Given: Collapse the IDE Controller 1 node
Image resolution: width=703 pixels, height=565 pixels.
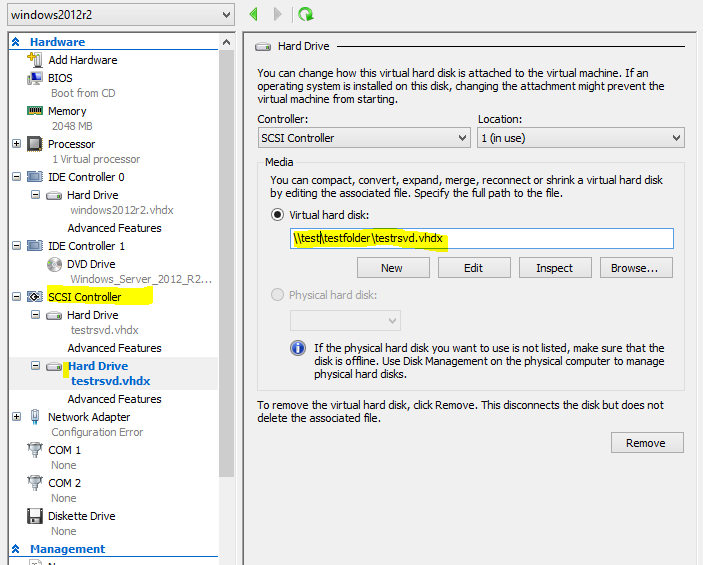Looking at the screenshot, I should [17, 246].
